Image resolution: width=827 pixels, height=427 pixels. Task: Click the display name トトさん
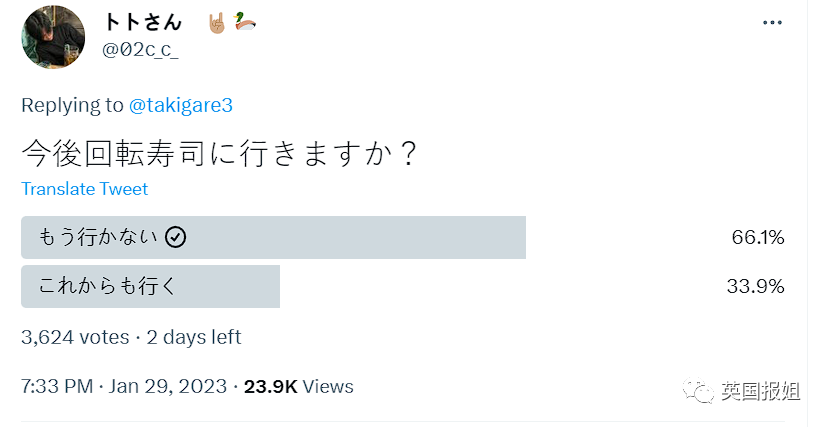147,22
